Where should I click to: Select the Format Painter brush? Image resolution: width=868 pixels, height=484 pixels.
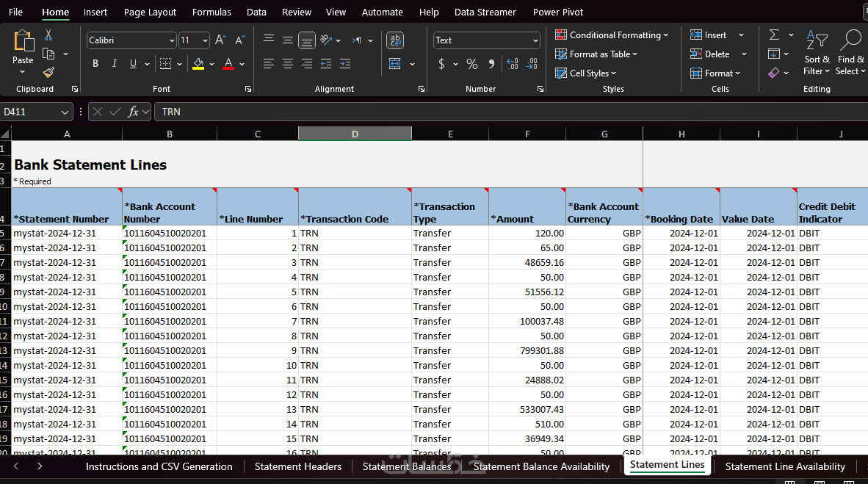click(x=48, y=72)
